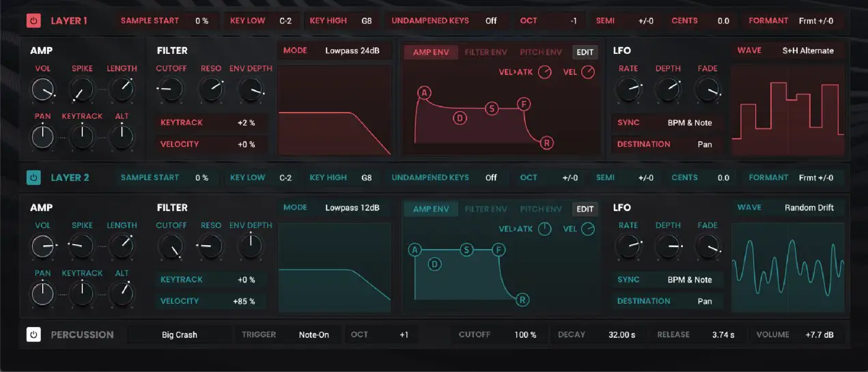Screen dimensions: 868x372
Task: Open Layer 2 filter MODE Lowpass 12dB dropdown
Action: click(x=335, y=208)
